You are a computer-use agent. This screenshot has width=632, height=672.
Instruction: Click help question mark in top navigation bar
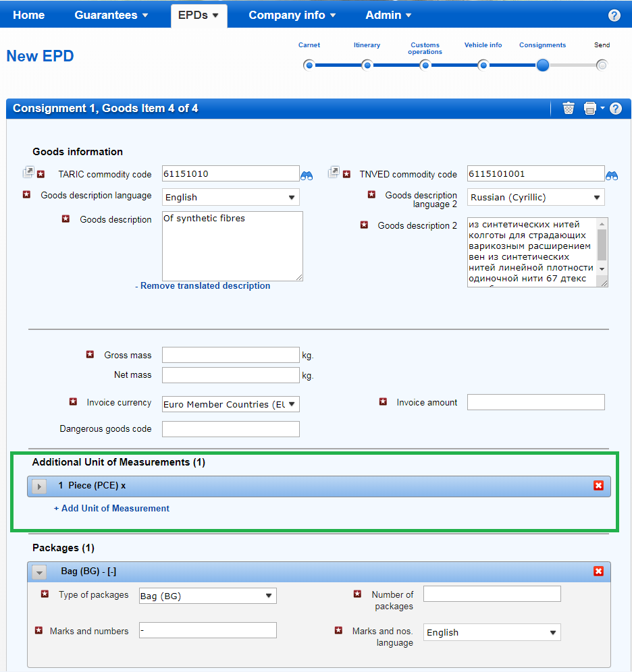pyautogui.click(x=614, y=16)
